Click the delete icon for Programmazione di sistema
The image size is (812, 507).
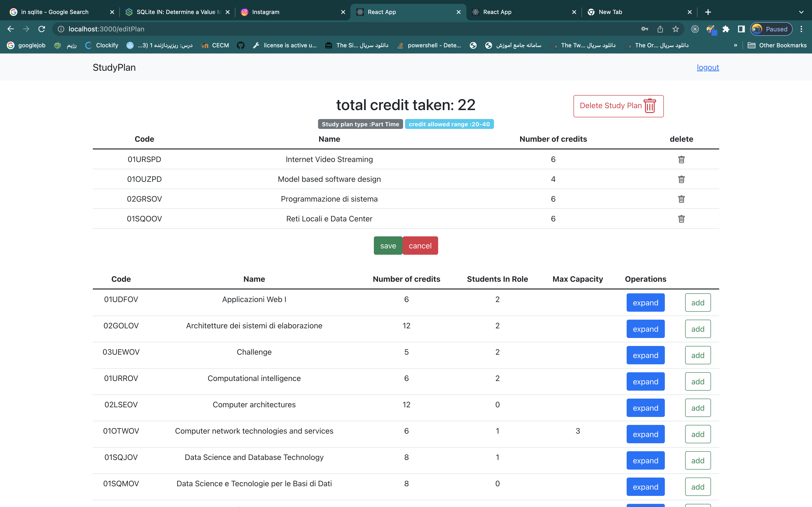coord(682,199)
